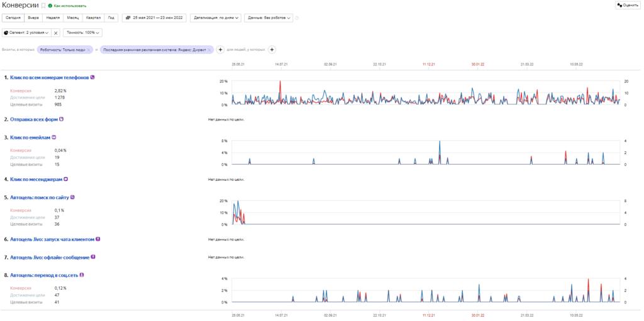Click the mail icon next to Клик по емейлам

click(54, 137)
